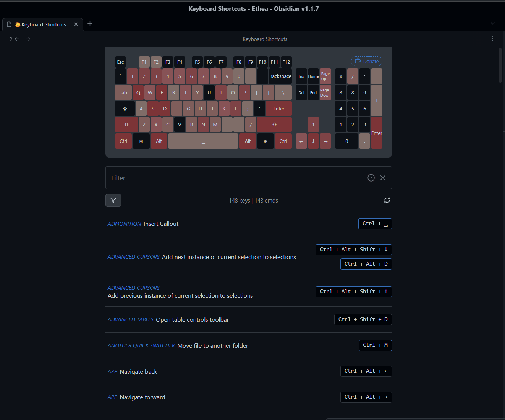Click the filter funnel icon button

[113, 200]
